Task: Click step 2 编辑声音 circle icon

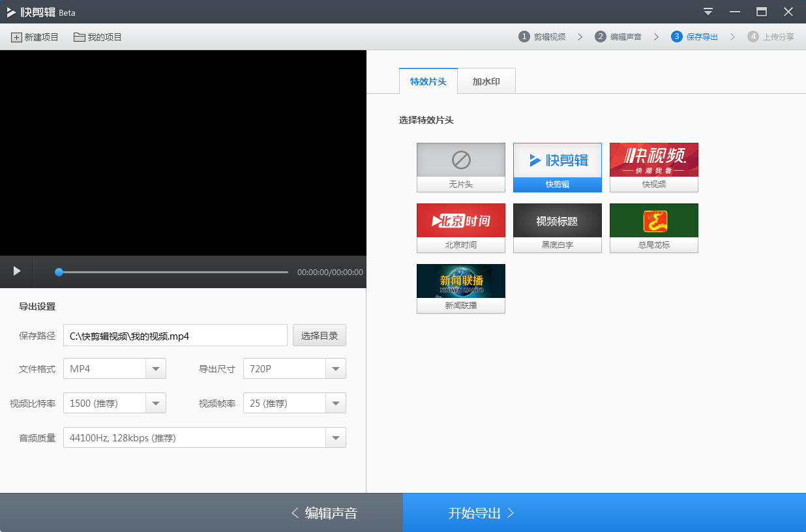Action: point(601,37)
